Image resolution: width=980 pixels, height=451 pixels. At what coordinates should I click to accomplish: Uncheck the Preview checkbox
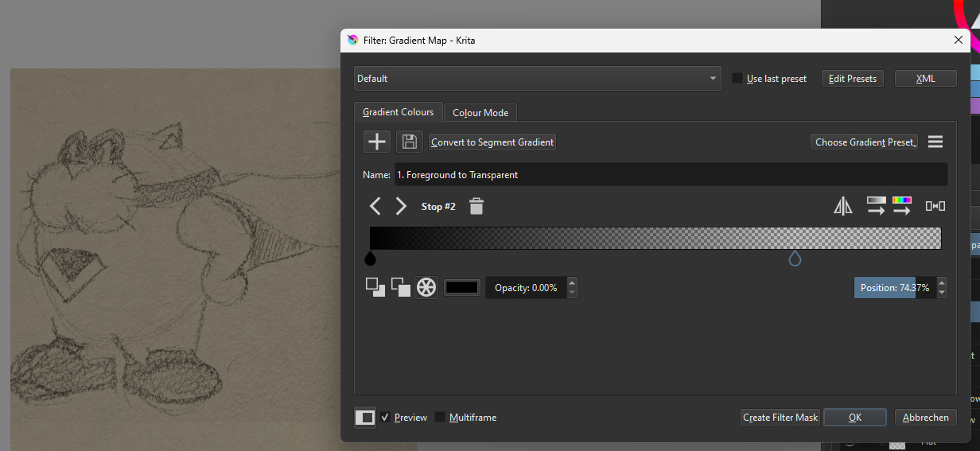[x=385, y=418]
